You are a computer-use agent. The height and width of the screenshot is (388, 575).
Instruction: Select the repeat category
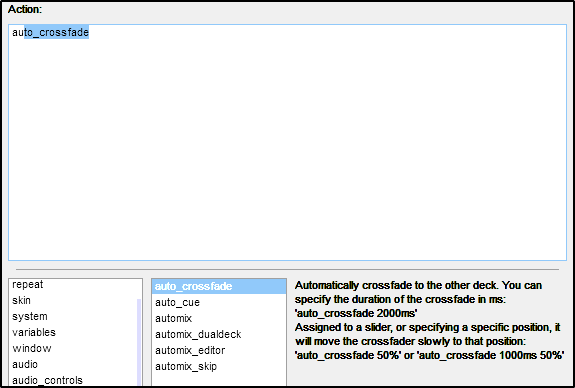[x=28, y=285]
